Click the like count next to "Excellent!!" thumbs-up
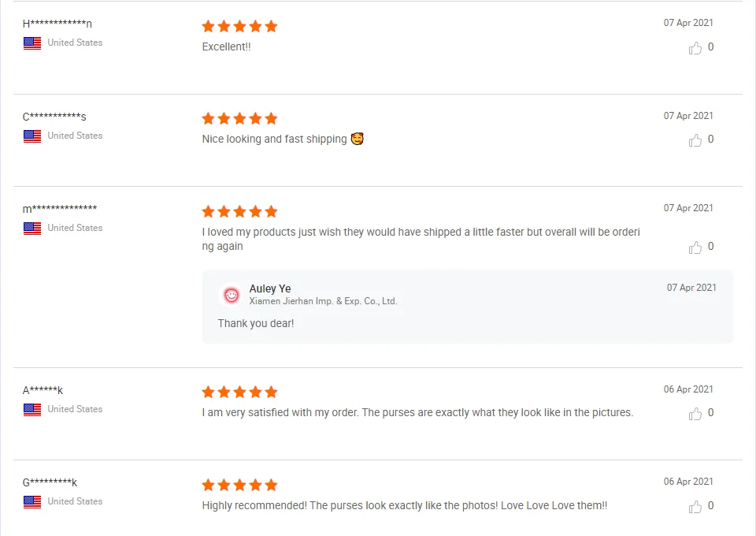 pos(711,47)
